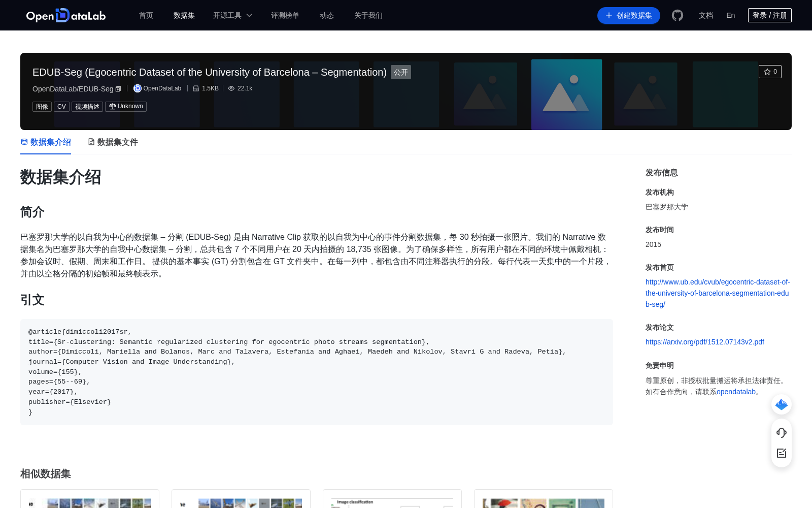Click the 发布信息 sidebar heading
Viewport: 812px width, 508px height.
pyautogui.click(x=662, y=173)
